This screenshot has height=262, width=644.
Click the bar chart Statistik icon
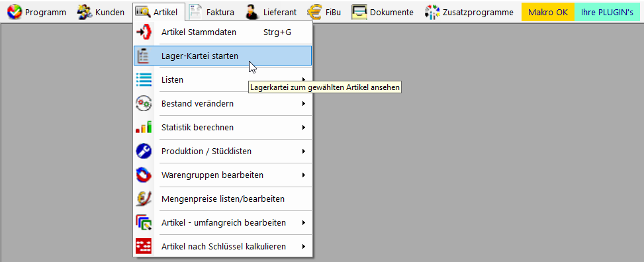coord(144,127)
